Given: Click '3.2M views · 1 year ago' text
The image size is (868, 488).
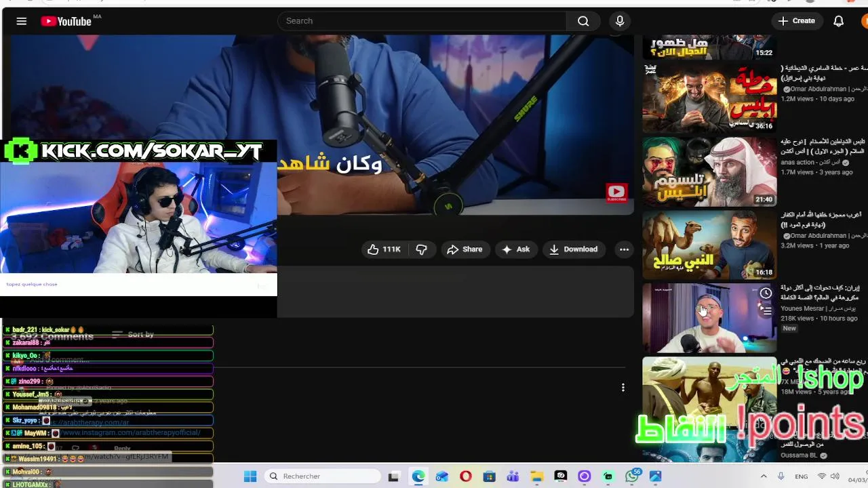Looking at the screenshot, I should tap(815, 246).
